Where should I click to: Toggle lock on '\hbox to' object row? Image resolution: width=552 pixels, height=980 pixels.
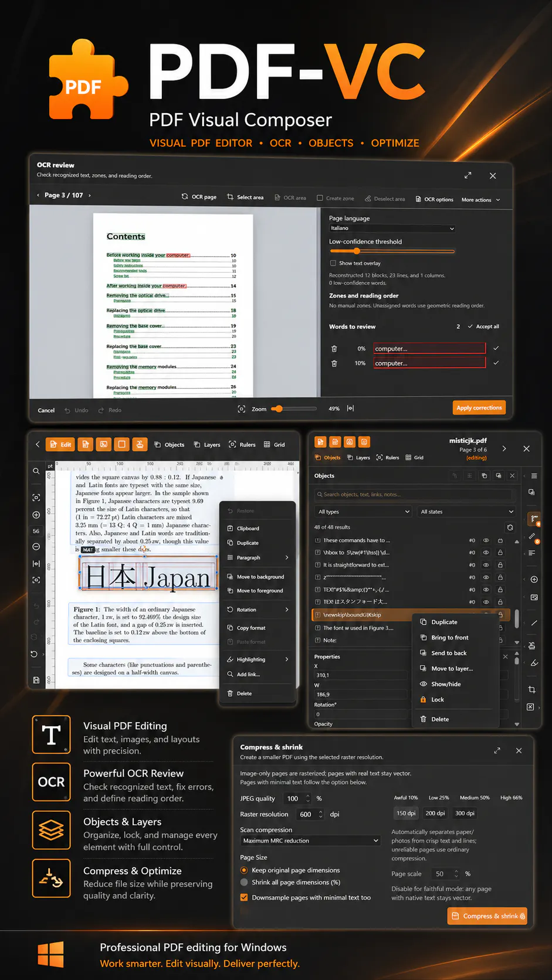coord(500,553)
